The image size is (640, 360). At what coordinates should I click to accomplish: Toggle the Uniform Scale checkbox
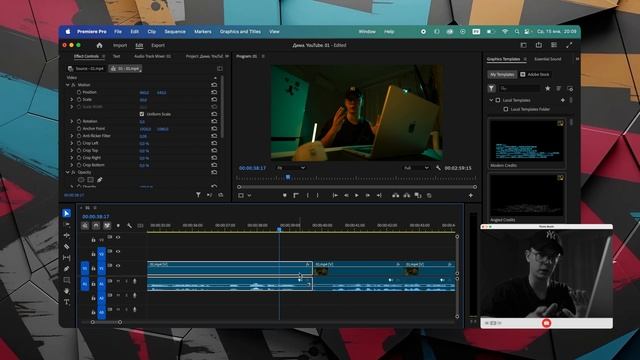142,114
